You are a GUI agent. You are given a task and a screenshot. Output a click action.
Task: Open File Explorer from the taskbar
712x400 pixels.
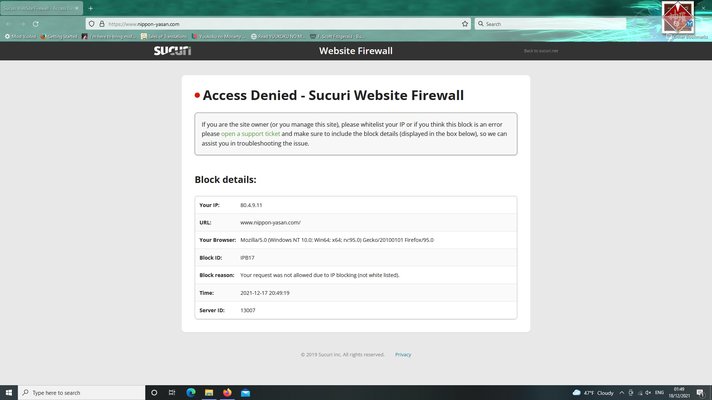pyautogui.click(x=209, y=393)
